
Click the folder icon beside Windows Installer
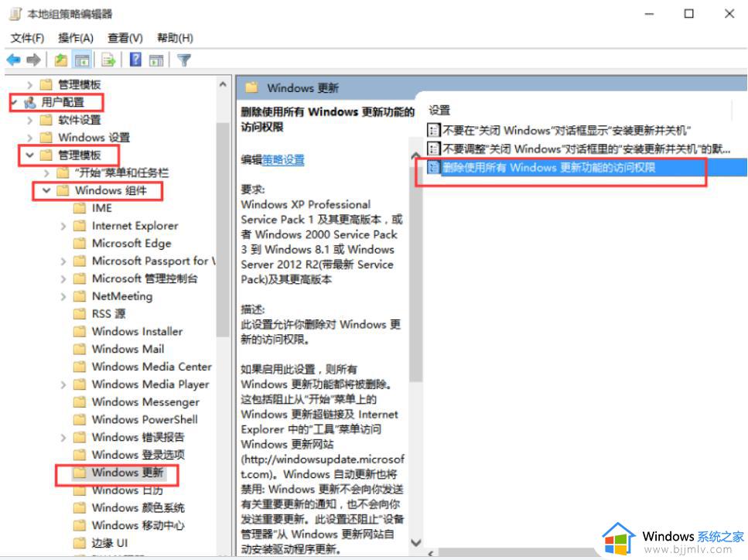point(80,331)
